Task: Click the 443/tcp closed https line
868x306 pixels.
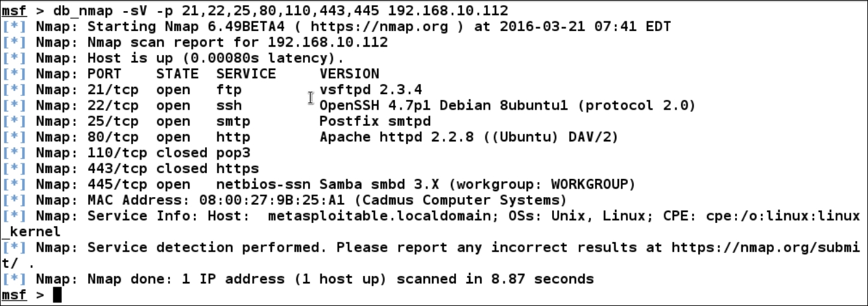Action: coord(173,169)
